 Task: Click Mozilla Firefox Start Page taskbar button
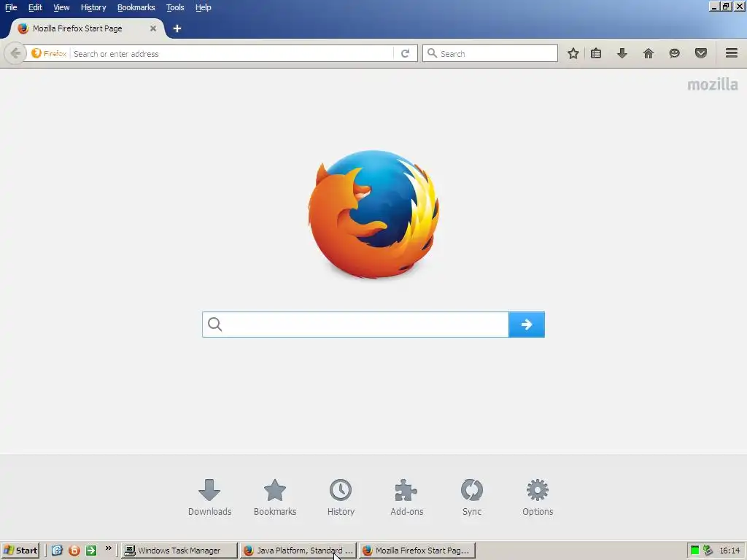click(417, 551)
